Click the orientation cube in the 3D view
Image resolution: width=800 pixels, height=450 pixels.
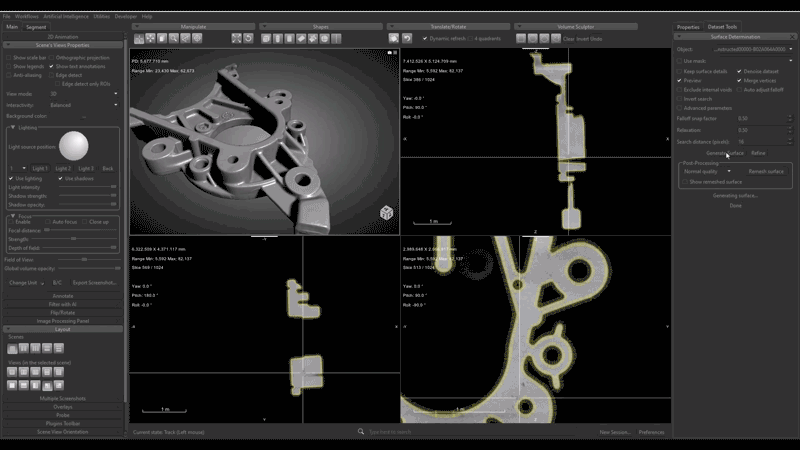click(386, 212)
